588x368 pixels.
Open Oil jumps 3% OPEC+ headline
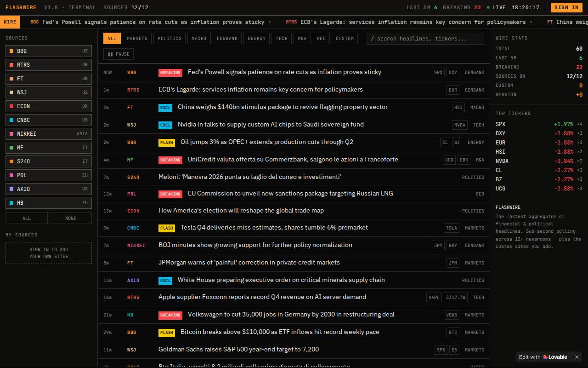coord(267,142)
